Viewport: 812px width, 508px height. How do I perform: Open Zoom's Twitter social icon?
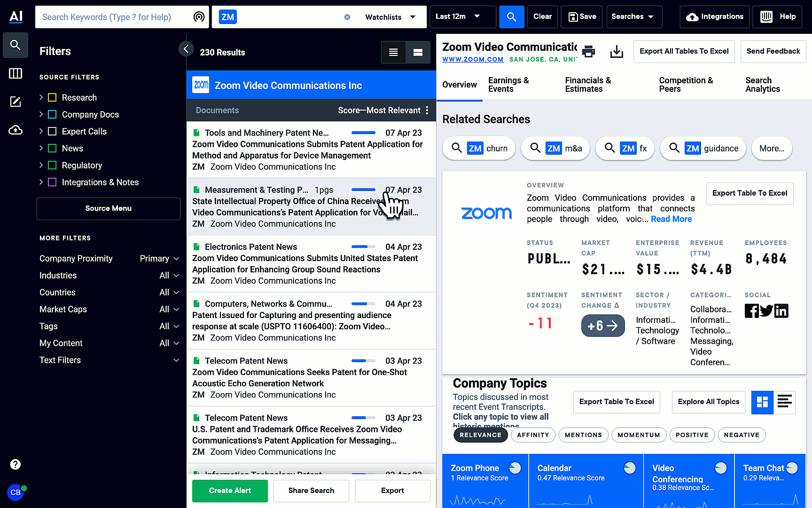click(766, 311)
